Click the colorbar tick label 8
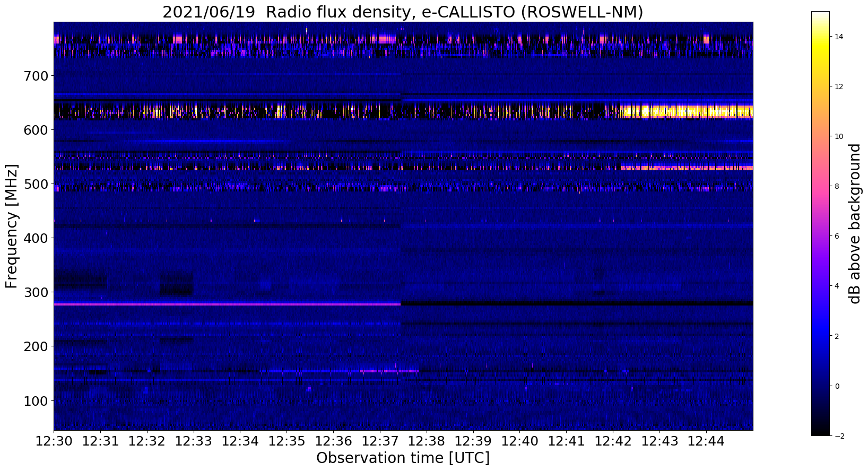This screenshot has height=471, width=868. [837, 186]
